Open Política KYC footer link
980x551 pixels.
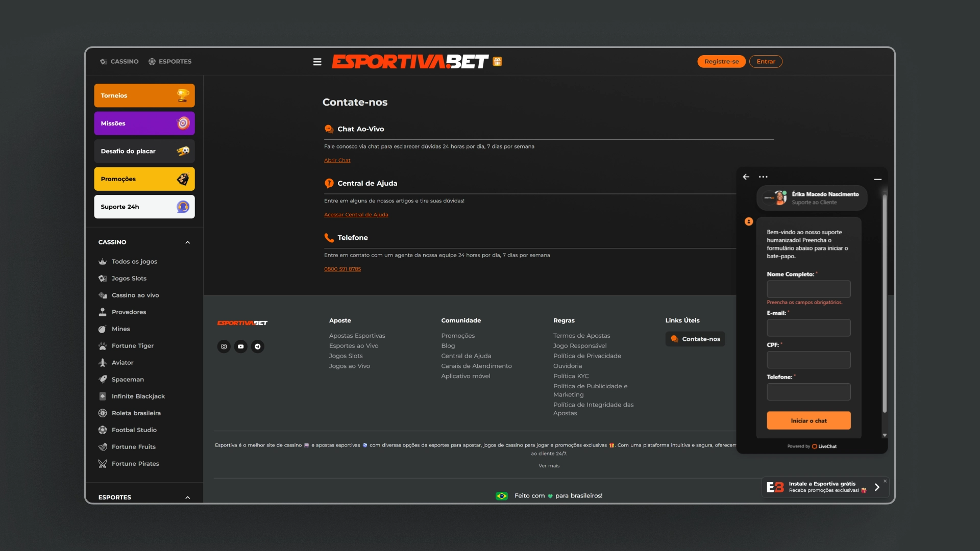coord(571,376)
